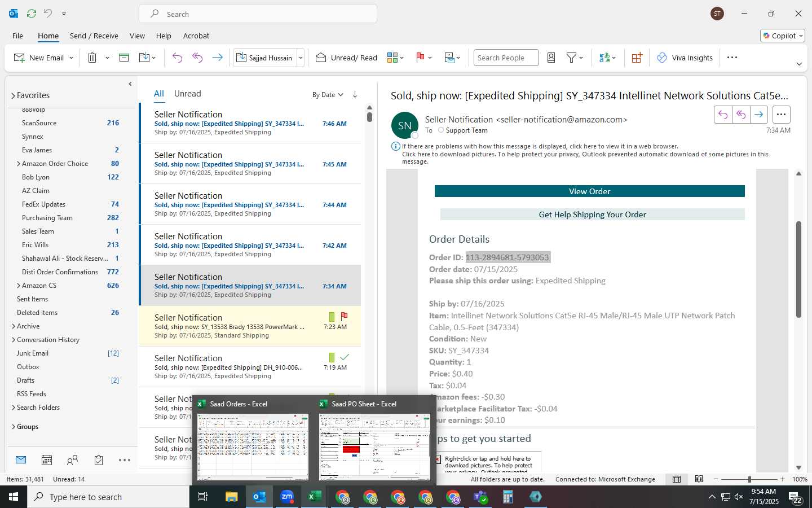
Task: Open the Address Book icon
Action: [x=551, y=58]
